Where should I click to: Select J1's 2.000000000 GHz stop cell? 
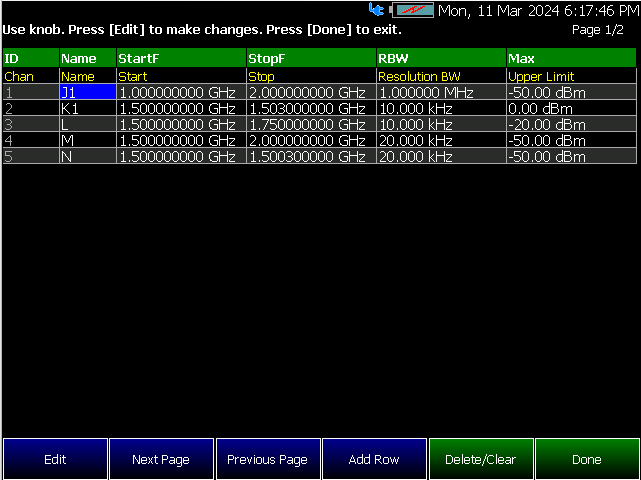(312, 92)
